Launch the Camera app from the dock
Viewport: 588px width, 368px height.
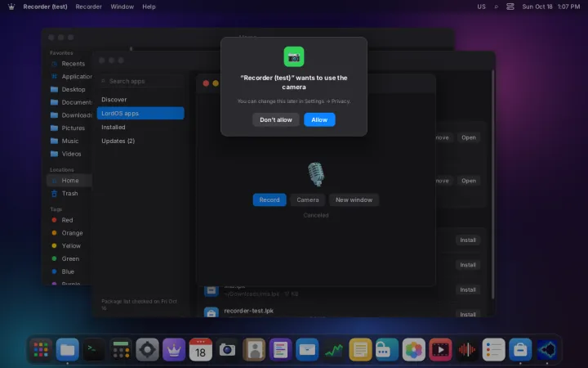click(x=227, y=350)
